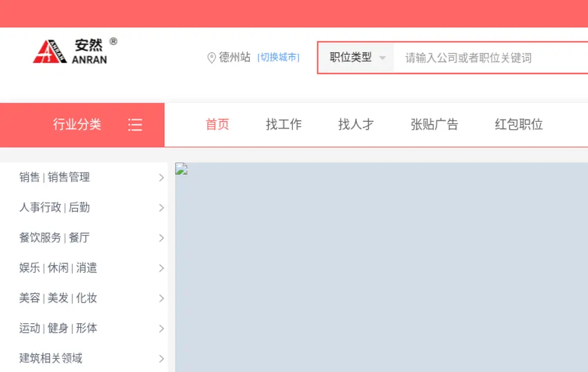The width and height of the screenshot is (588, 372).
Task: Select the 人事行政|后勤 category
Action: (55, 207)
